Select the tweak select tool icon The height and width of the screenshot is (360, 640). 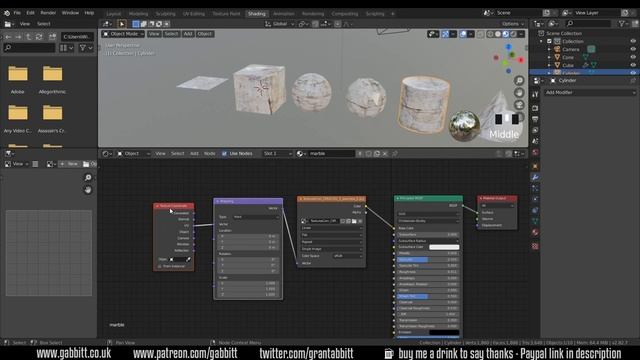[x=122, y=24]
